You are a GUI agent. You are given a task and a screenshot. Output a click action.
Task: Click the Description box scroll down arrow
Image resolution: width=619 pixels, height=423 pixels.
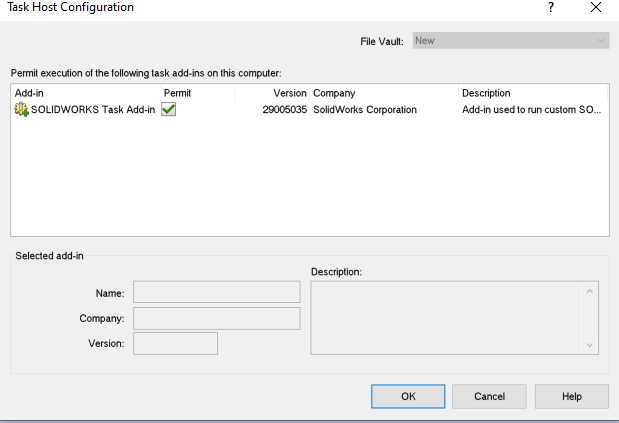click(x=590, y=344)
